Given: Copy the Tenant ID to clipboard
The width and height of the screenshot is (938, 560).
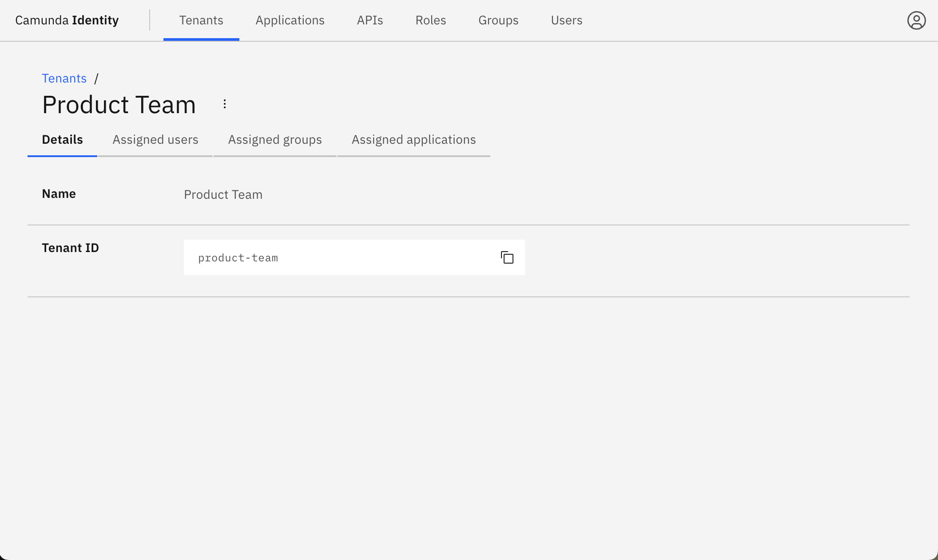Looking at the screenshot, I should [x=507, y=257].
